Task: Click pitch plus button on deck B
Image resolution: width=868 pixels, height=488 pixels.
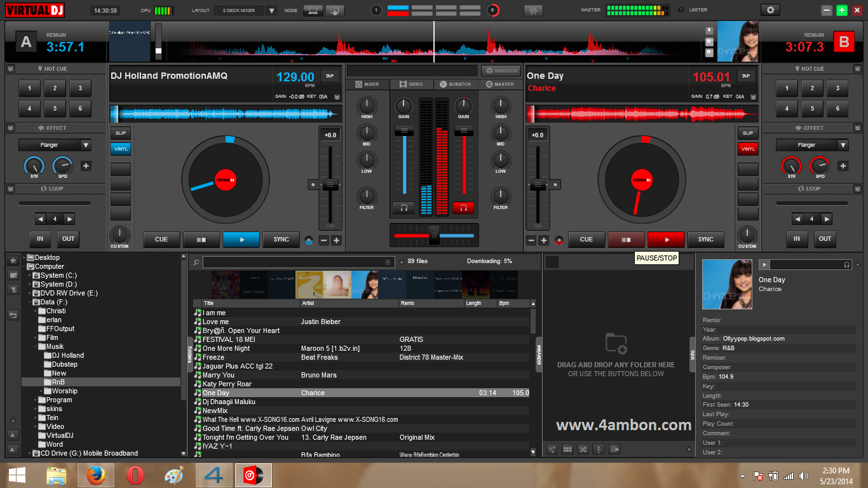Action: (x=543, y=240)
